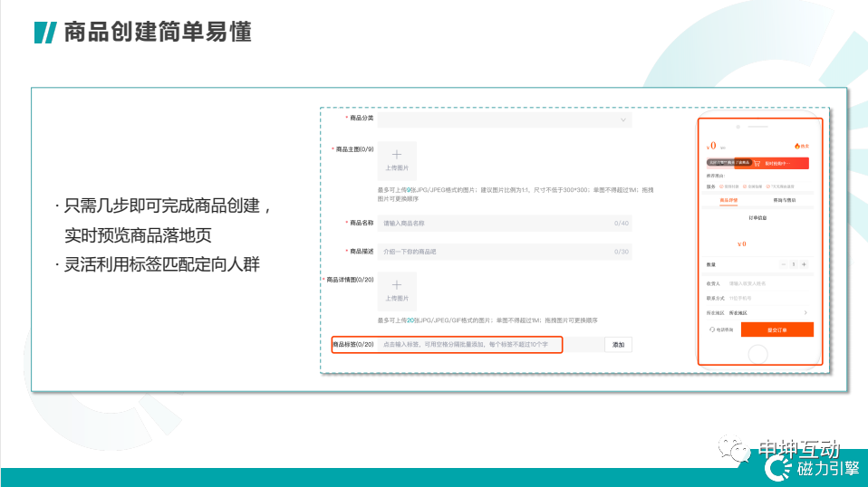This screenshot has height=487, width=868.
Task: Click the plus icon under 商品详情图
Action: [x=396, y=285]
